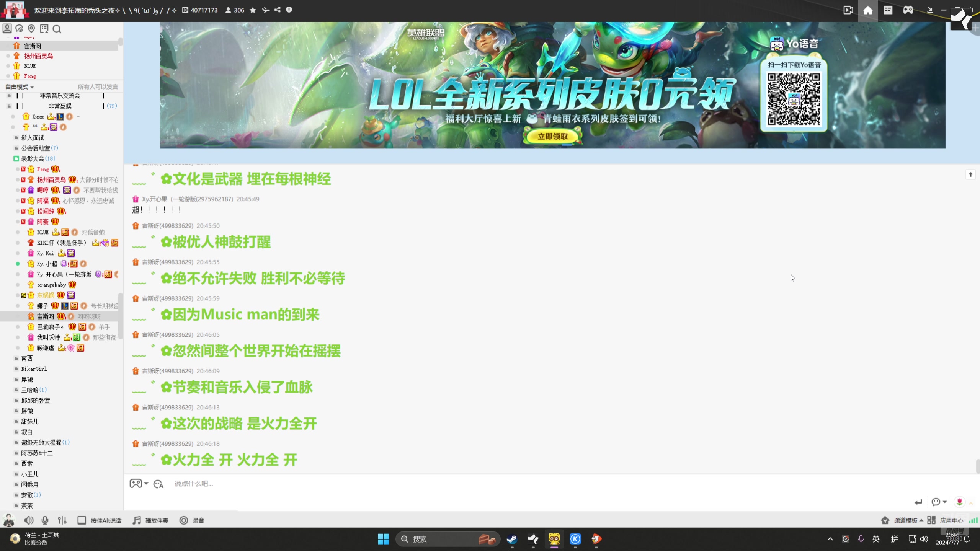980x551 pixels.
Task: Select user orangebaby in the channel list
Action: click(52, 285)
